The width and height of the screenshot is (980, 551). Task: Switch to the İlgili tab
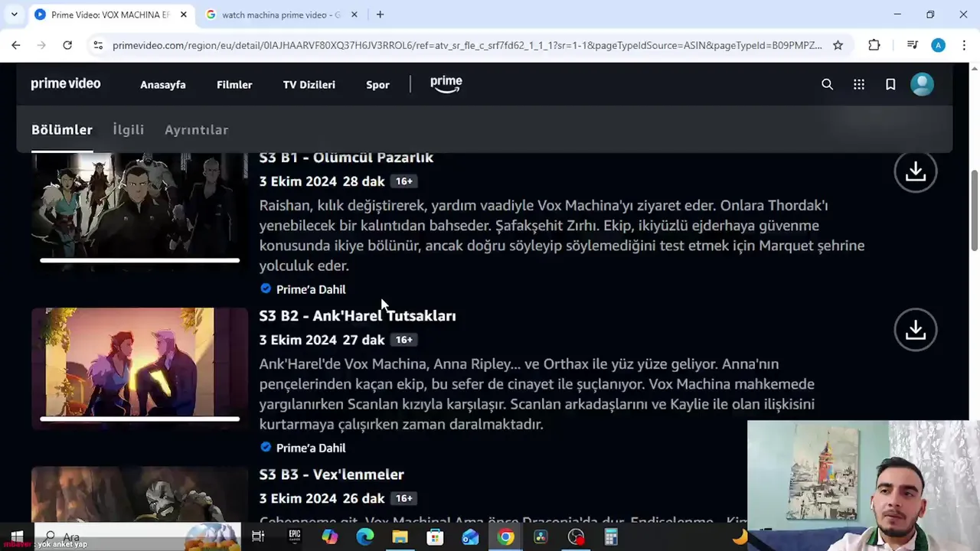(129, 129)
